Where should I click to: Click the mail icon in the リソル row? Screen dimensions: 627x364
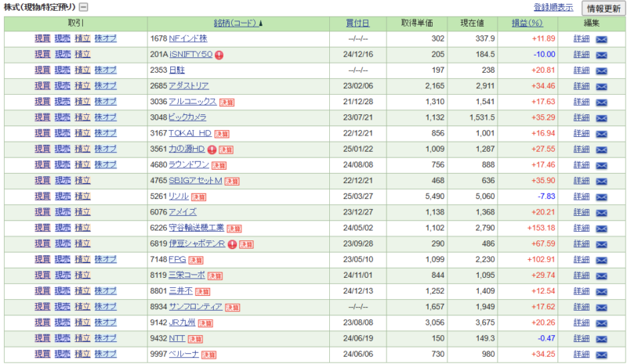click(x=601, y=197)
